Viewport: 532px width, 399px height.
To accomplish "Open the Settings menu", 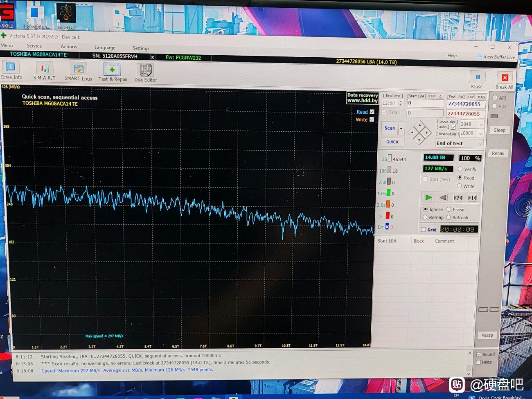I will pyautogui.click(x=141, y=48).
